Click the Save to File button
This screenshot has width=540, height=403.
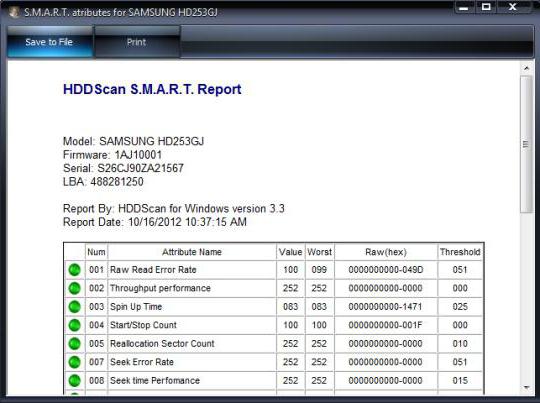[49, 42]
